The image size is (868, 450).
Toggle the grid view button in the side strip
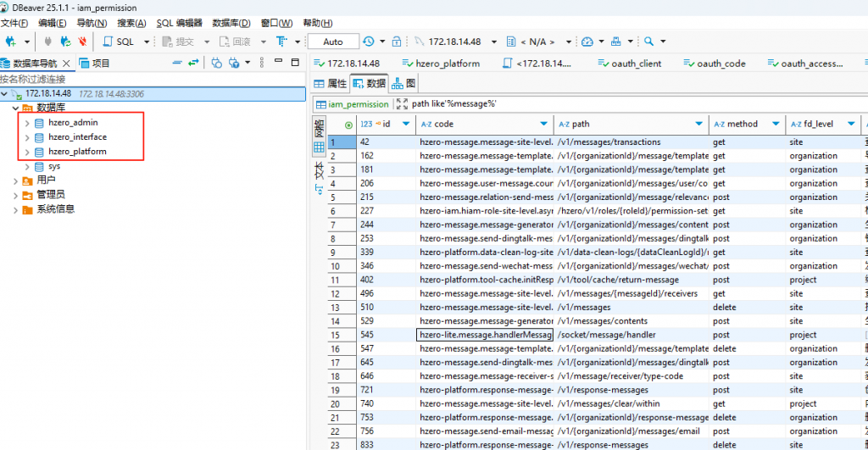click(x=320, y=147)
